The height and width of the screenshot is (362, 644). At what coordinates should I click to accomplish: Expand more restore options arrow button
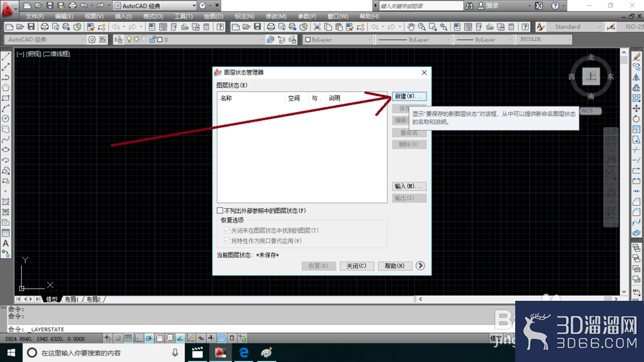coord(420,265)
